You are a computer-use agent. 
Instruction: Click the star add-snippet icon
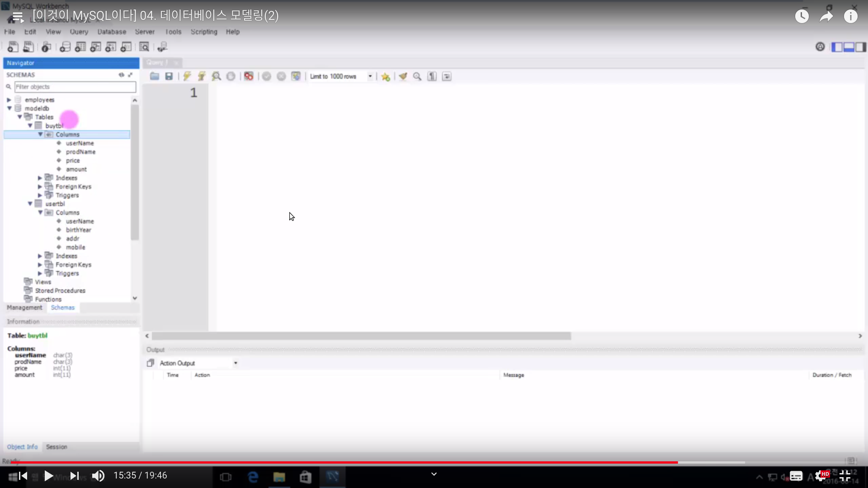pyautogui.click(x=386, y=77)
